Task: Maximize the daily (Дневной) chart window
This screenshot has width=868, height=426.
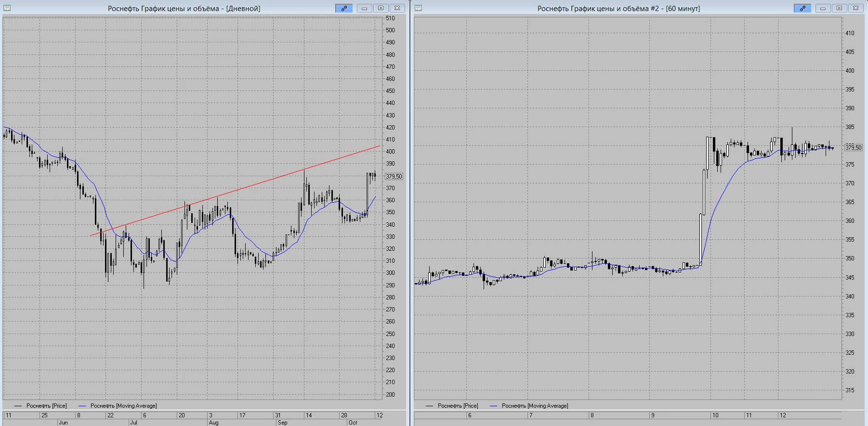Action: tap(381, 8)
